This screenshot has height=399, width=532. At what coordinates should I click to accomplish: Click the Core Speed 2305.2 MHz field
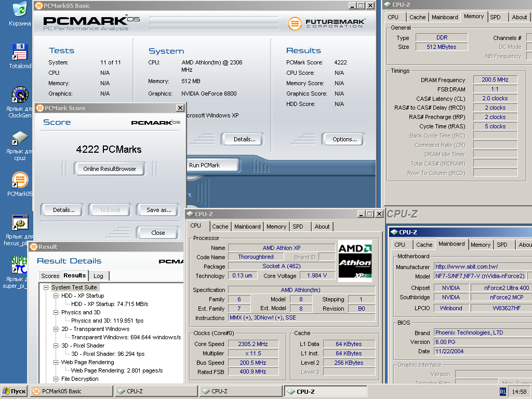(253, 344)
